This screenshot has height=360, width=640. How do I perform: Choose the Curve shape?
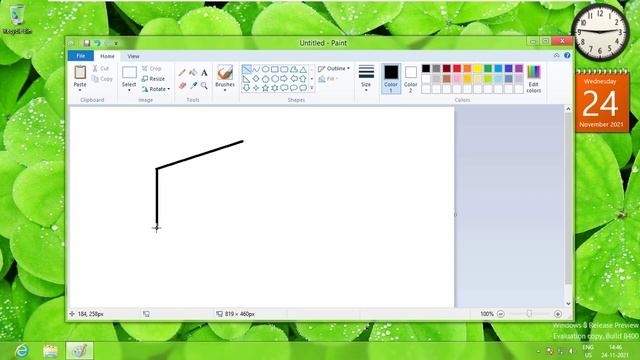click(x=256, y=69)
